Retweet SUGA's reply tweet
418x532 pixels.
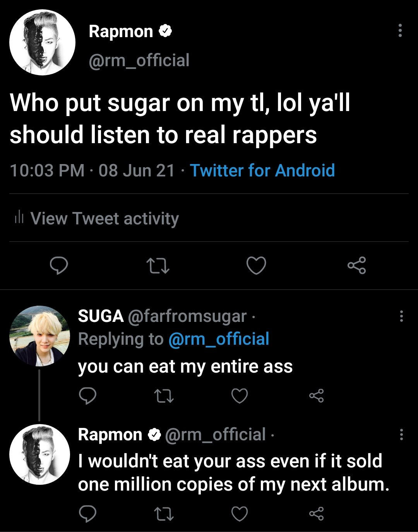point(164,396)
